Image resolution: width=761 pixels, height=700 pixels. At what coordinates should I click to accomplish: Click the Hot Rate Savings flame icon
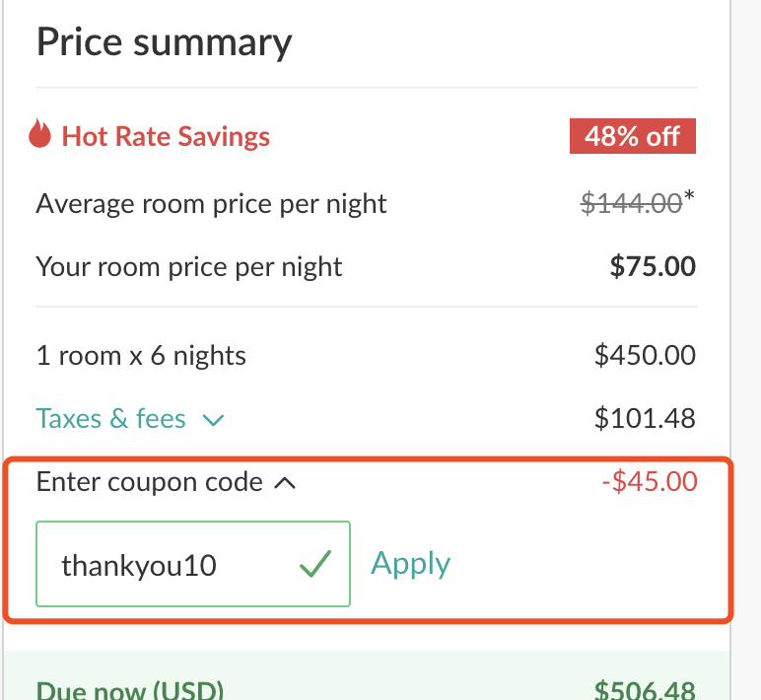click(39, 133)
